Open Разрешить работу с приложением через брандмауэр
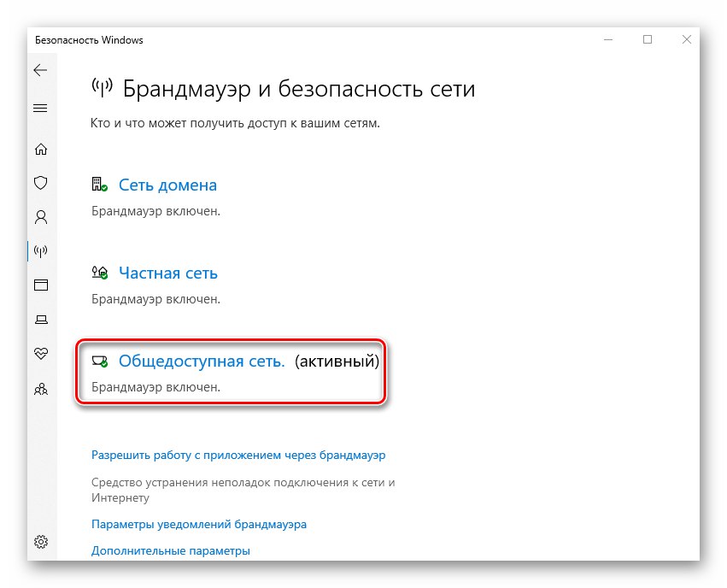 click(237, 455)
